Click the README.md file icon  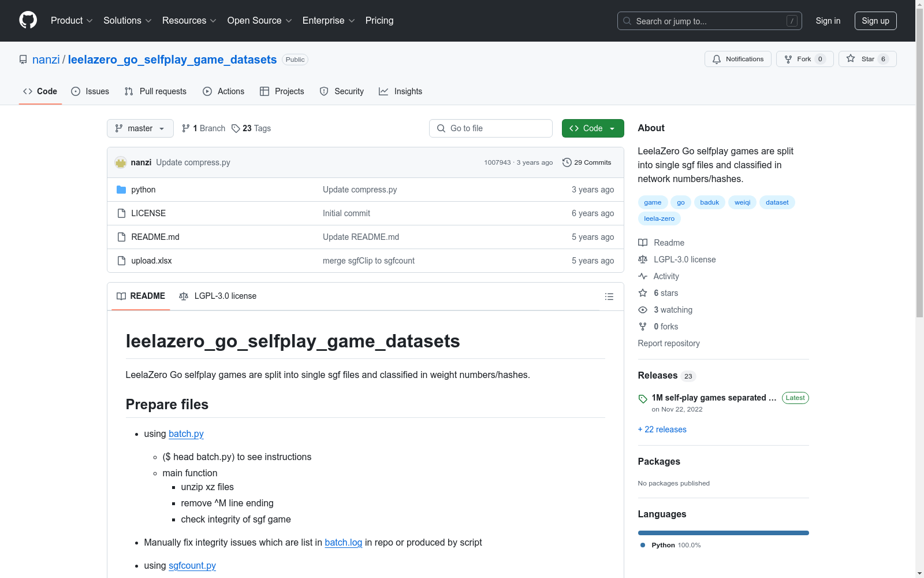click(x=121, y=237)
